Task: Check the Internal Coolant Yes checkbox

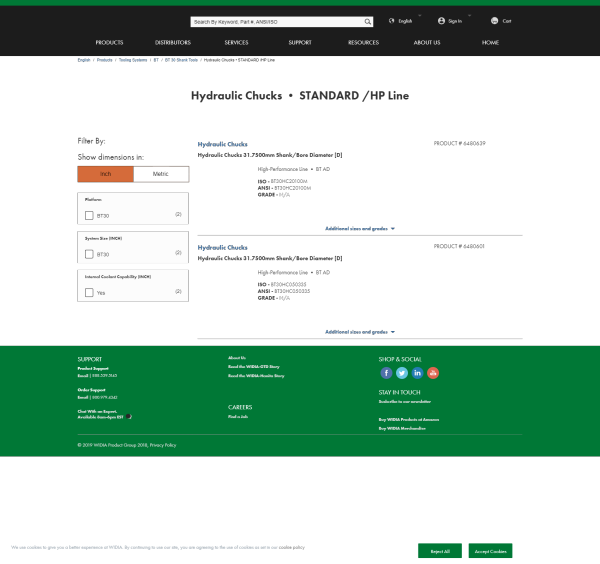Action: point(89,292)
